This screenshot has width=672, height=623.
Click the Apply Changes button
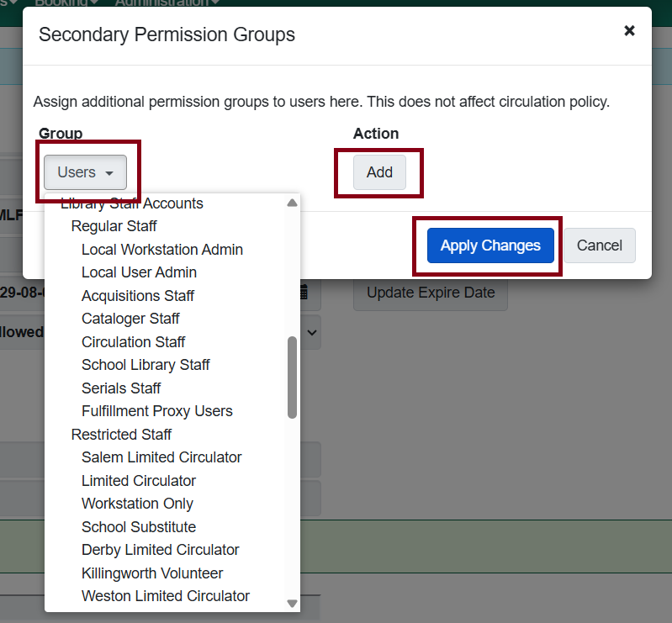point(490,246)
